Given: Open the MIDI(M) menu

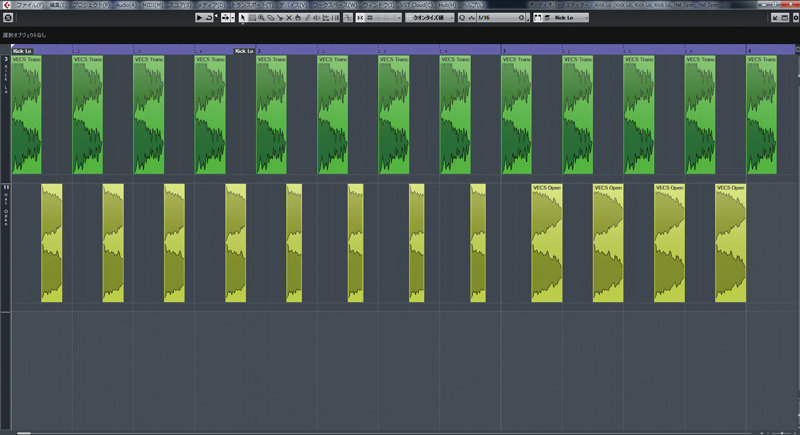Looking at the screenshot, I should point(152,5).
